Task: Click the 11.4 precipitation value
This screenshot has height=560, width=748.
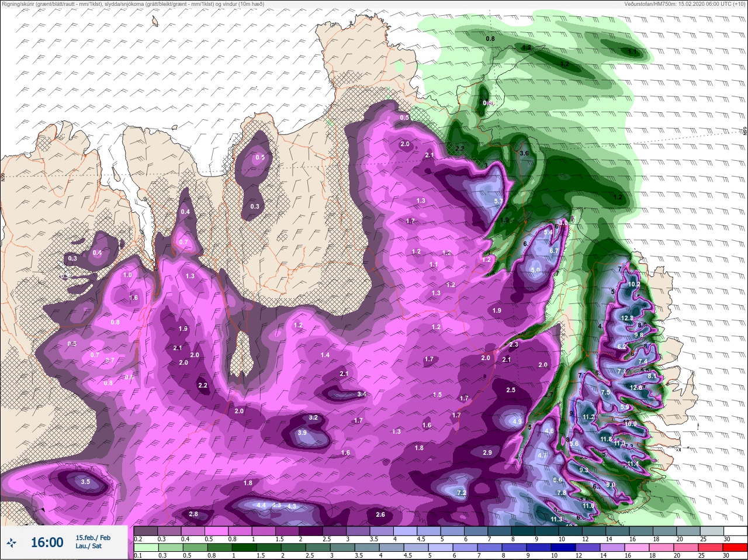Action: tap(633, 464)
